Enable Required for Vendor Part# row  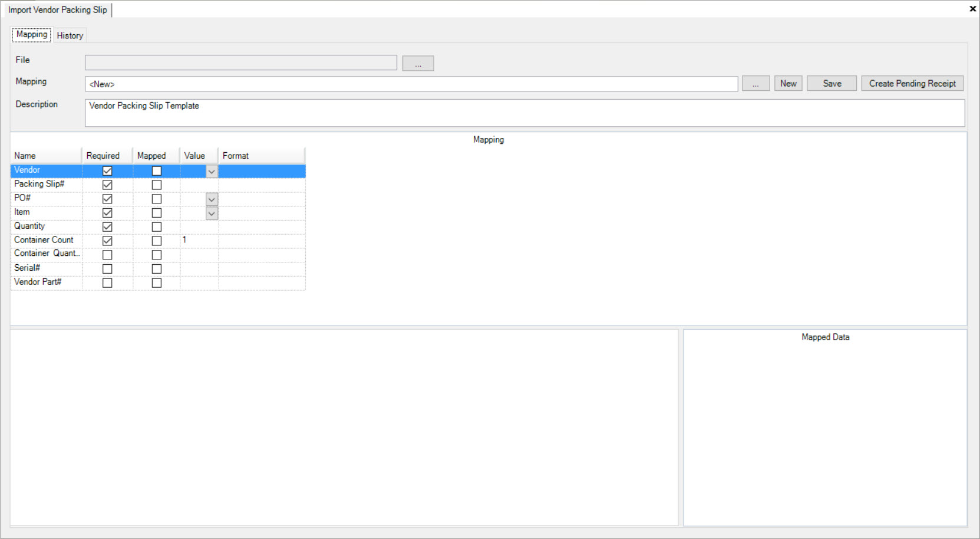coord(107,283)
